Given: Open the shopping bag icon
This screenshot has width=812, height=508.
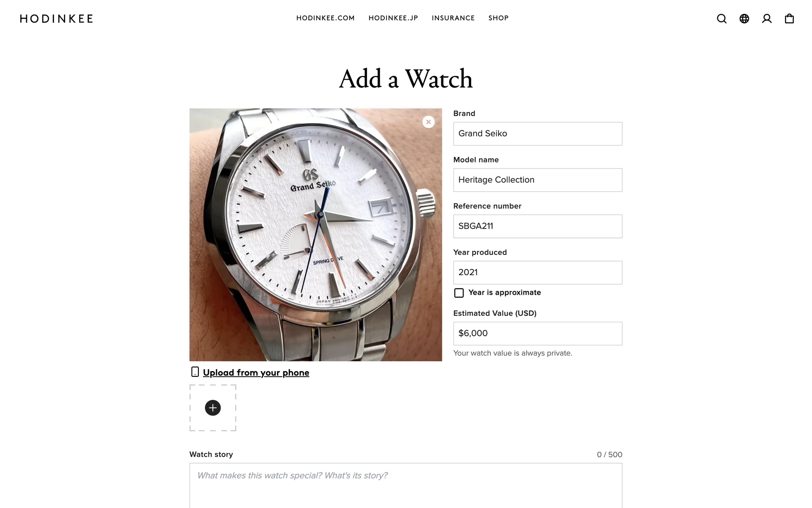Looking at the screenshot, I should coord(789,19).
